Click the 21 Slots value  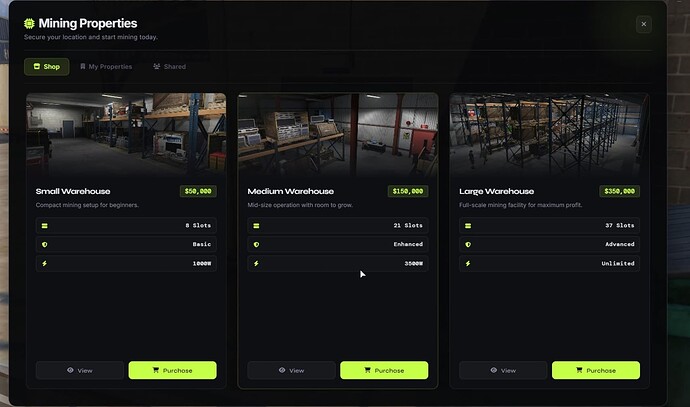pos(408,226)
